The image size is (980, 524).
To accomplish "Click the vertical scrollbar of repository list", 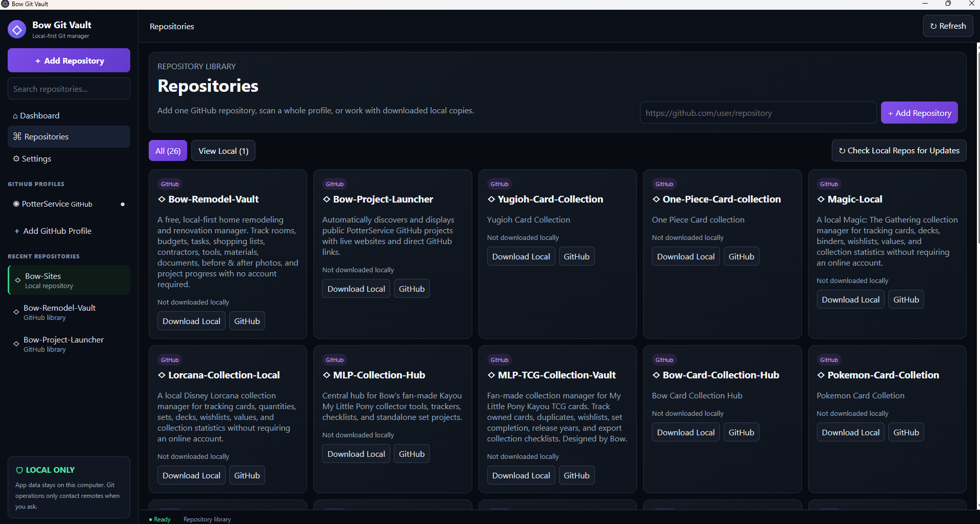I will coord(977,277).
